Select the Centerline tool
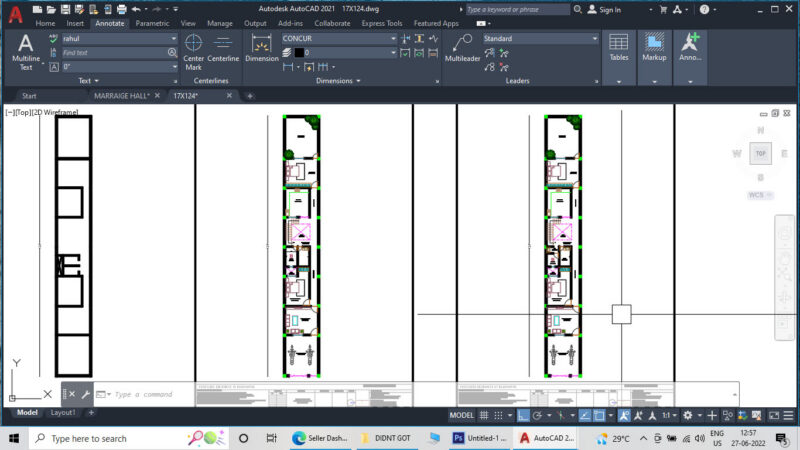Image resolution: width=800 pixels, height=450 pixels. 223,49
